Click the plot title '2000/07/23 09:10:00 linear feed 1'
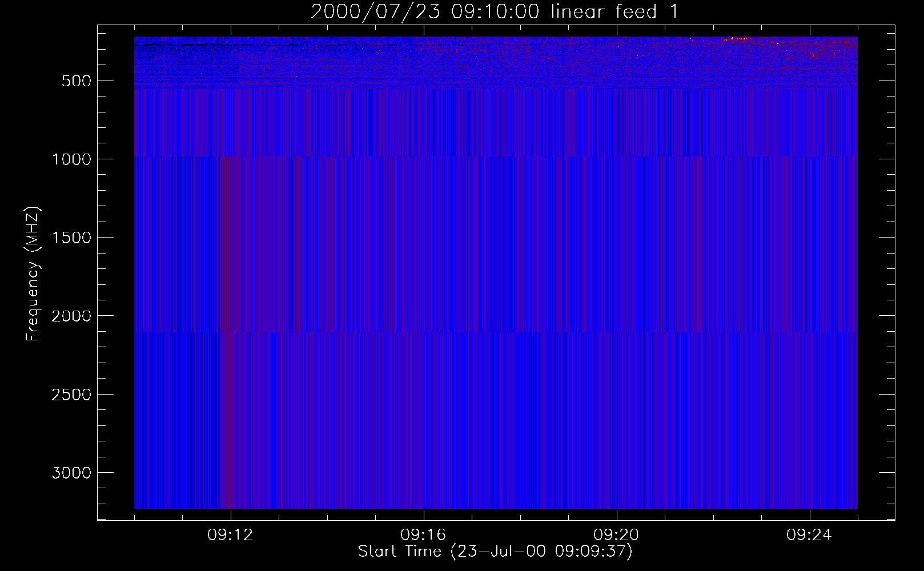Viewport: 924px width, 571px height. coord(495,11)
